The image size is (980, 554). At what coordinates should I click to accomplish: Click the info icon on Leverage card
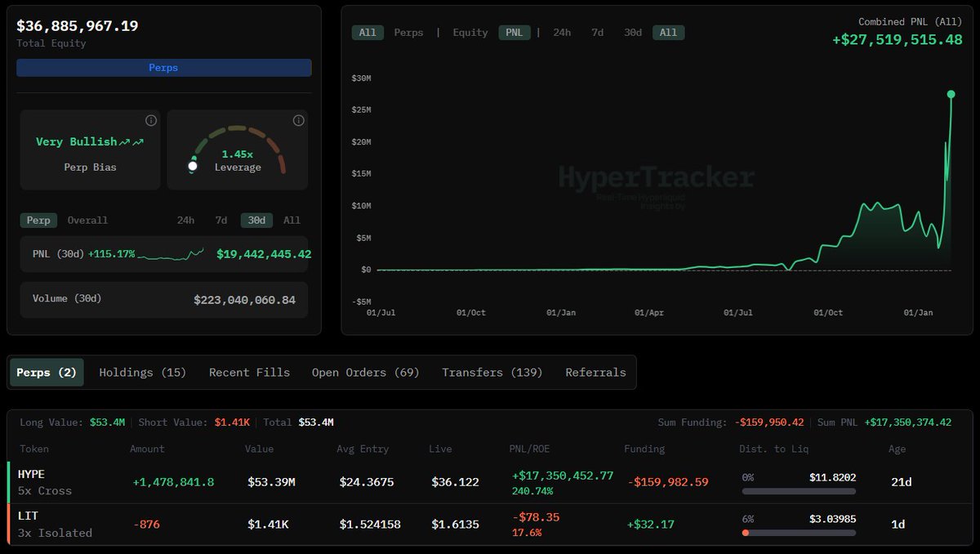[298, 121]
